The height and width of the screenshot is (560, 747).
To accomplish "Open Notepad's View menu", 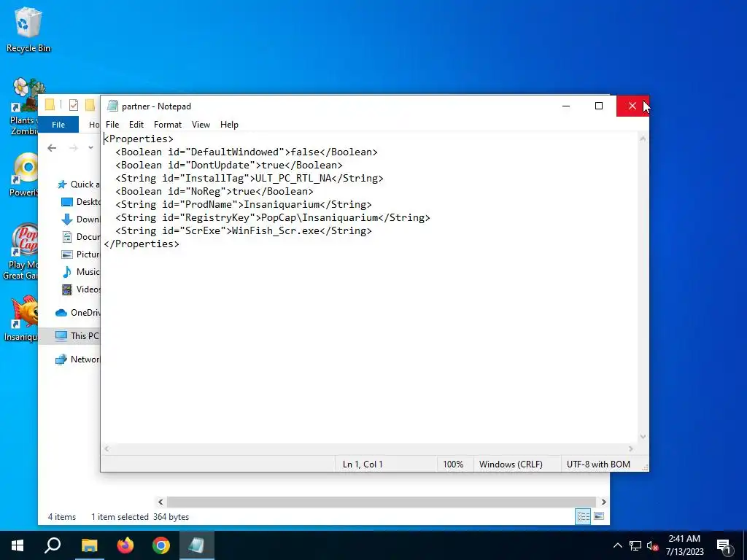I will [x=201, y=125].
